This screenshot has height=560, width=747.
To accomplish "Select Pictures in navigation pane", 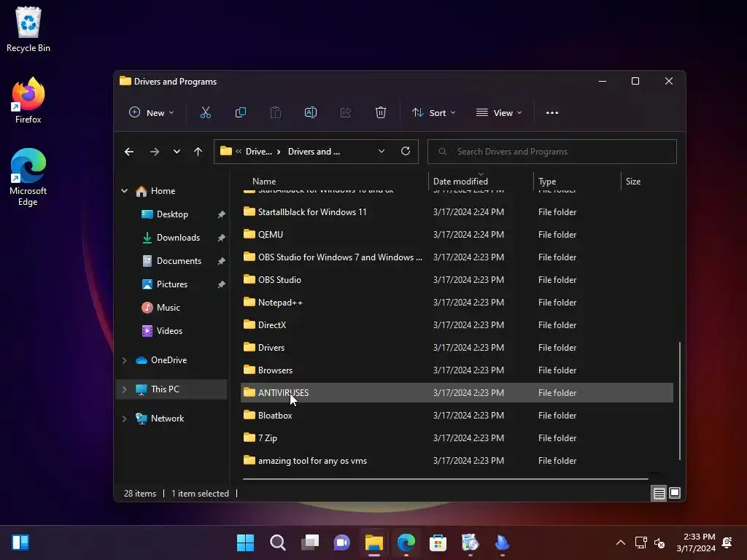I will [172, 284].
